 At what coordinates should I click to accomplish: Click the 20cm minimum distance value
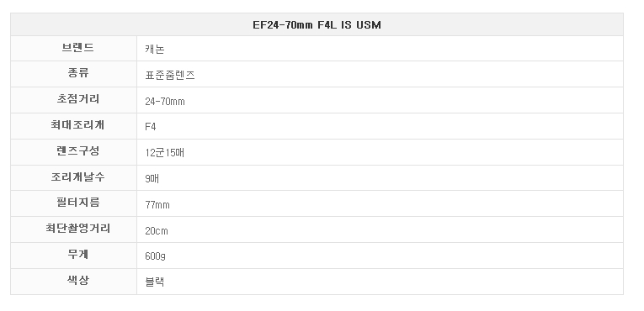(156, 231)
